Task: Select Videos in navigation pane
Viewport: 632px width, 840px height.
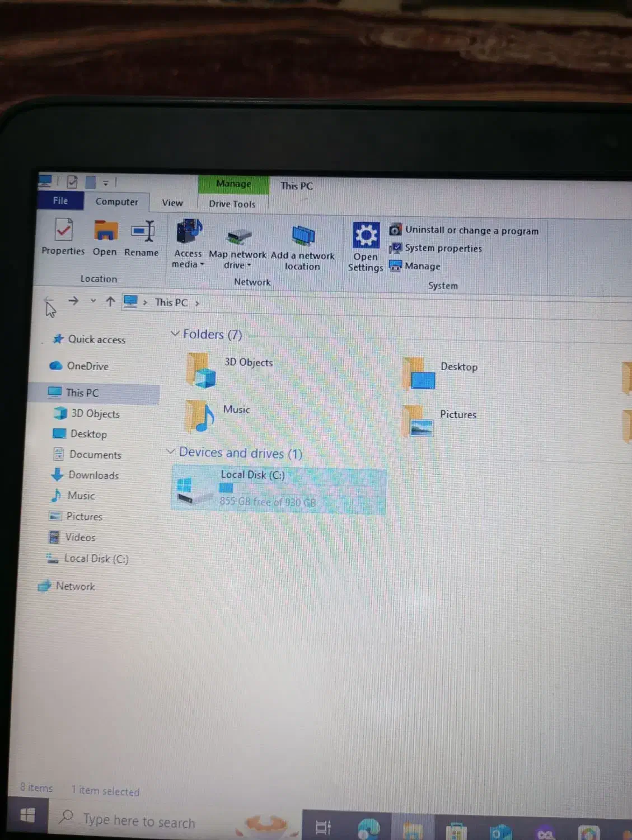Action: (x=72, y=537)
